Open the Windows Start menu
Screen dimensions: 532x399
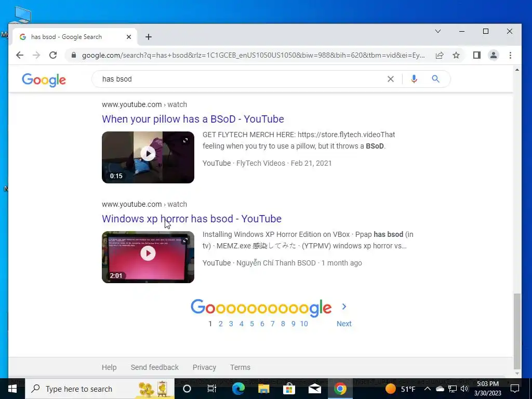[12, 389]
